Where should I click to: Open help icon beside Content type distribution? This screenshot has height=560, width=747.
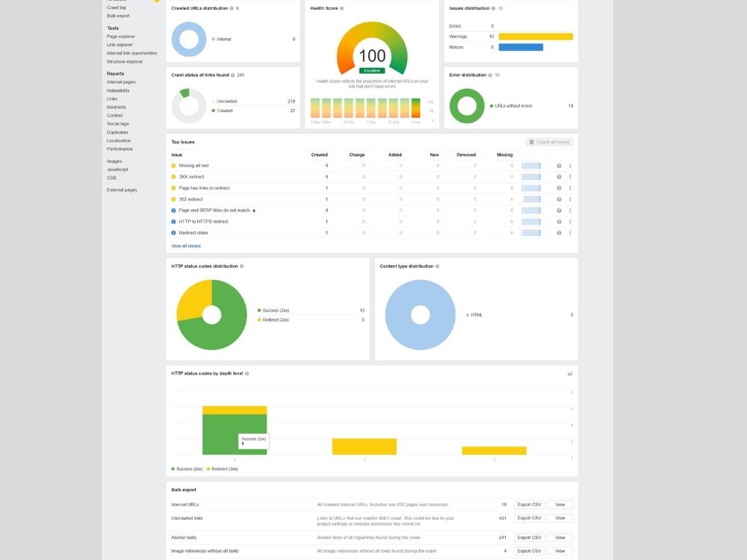pos(437,267)
